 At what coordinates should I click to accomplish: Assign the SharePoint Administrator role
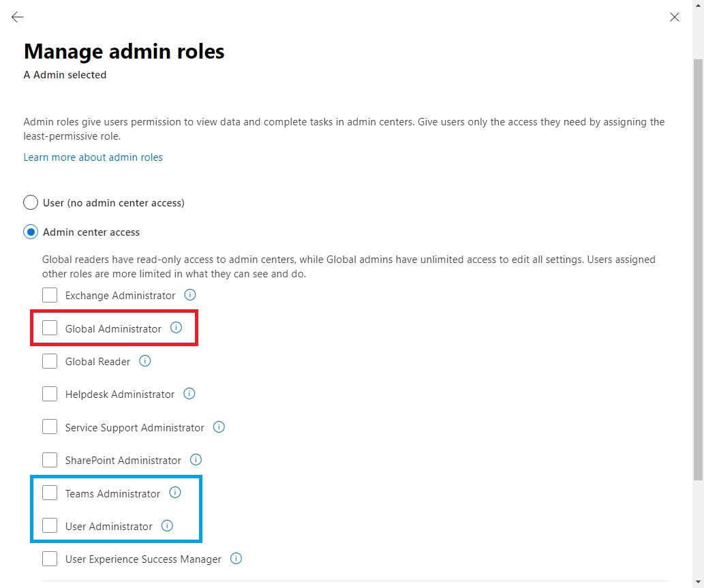click(x=49, y=460)
